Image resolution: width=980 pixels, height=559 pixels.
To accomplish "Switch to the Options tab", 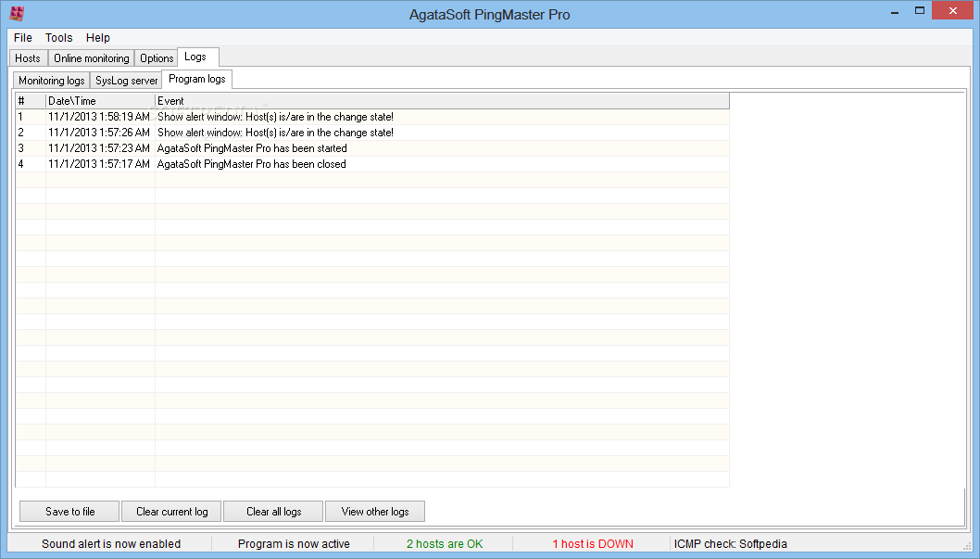I will pyautogui.click(x=157, y=58).
